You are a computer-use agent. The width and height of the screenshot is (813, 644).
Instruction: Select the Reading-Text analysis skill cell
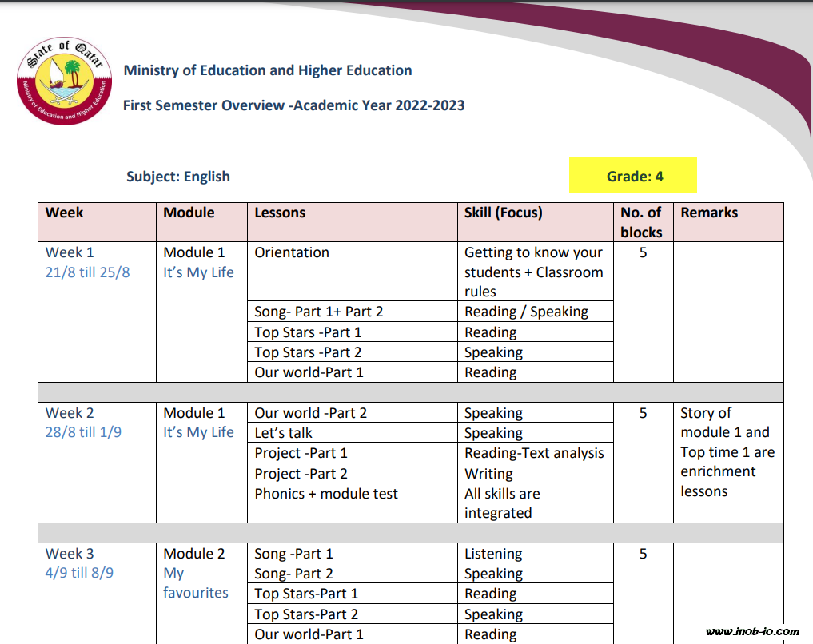click(534, 453)
